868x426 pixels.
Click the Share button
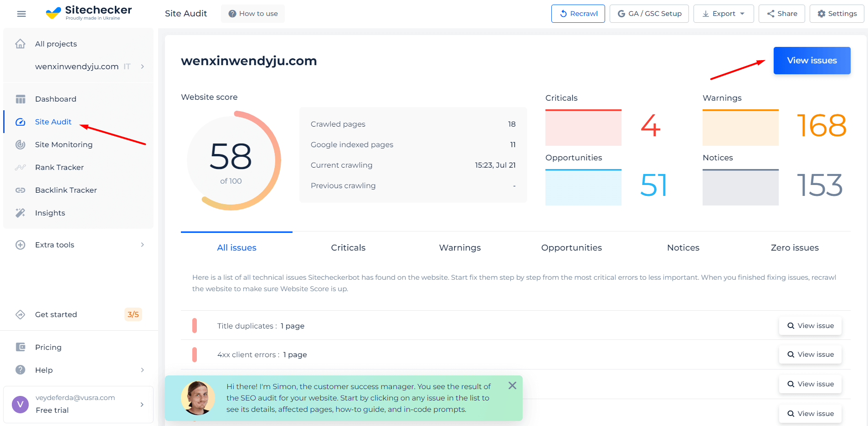pyautogui.click(x=782, y=14)
